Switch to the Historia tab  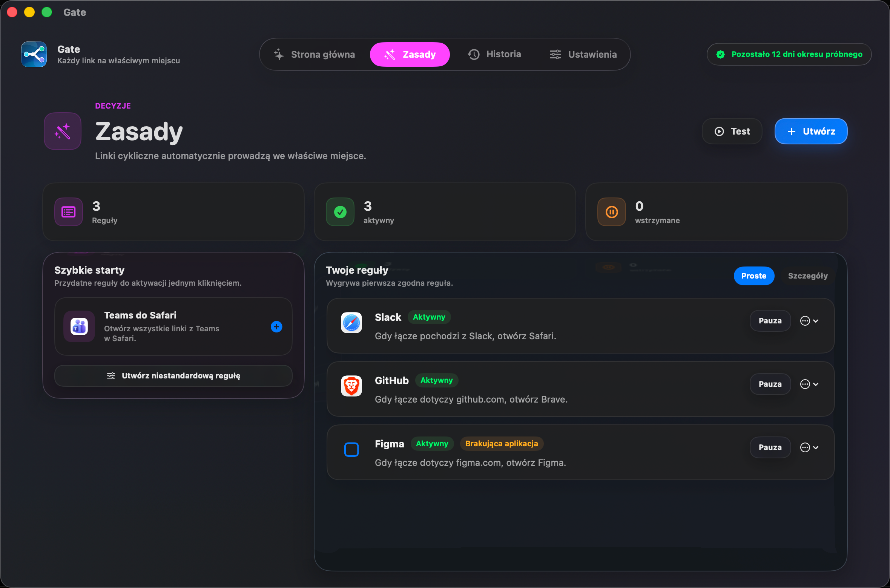point(494,54)
